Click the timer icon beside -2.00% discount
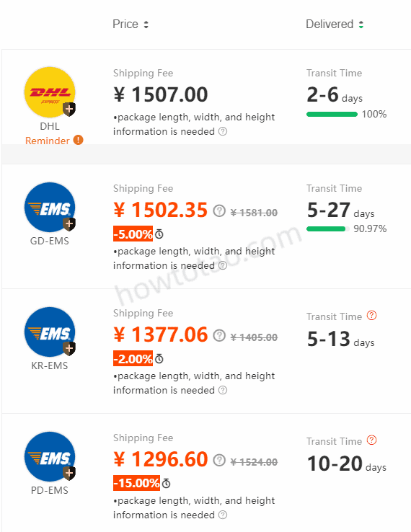The height and width of the screenshot is (532, 411). click(x=159, y=358)
